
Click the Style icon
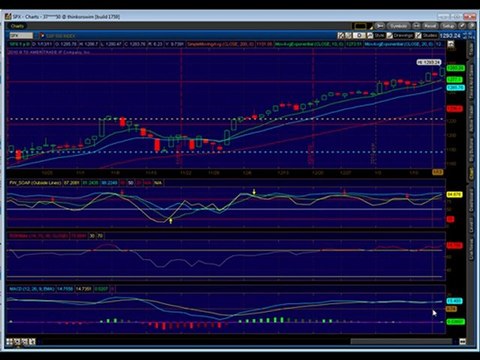point(370,35)
